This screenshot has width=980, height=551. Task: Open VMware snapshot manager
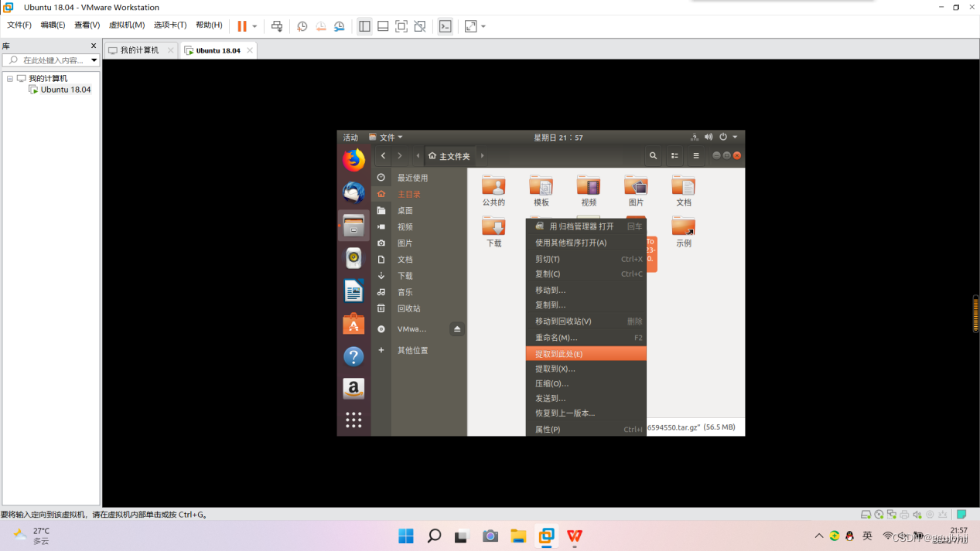[x=340, y=26]
